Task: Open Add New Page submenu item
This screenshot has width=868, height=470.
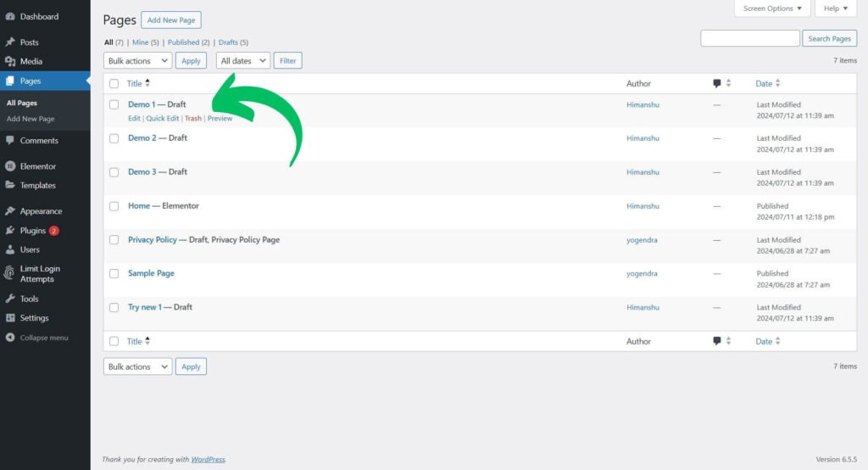Action: point(31,119)
